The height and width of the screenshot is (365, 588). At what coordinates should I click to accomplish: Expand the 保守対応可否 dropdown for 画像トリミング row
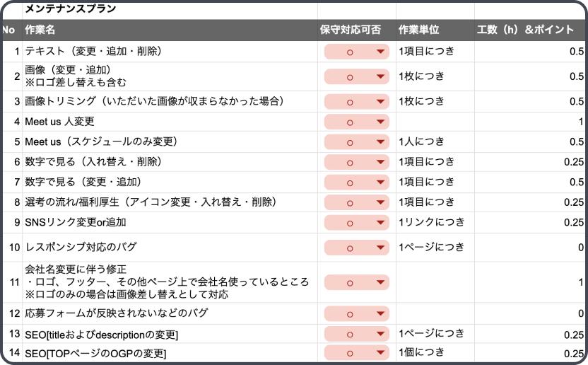[x=381, y=102]
